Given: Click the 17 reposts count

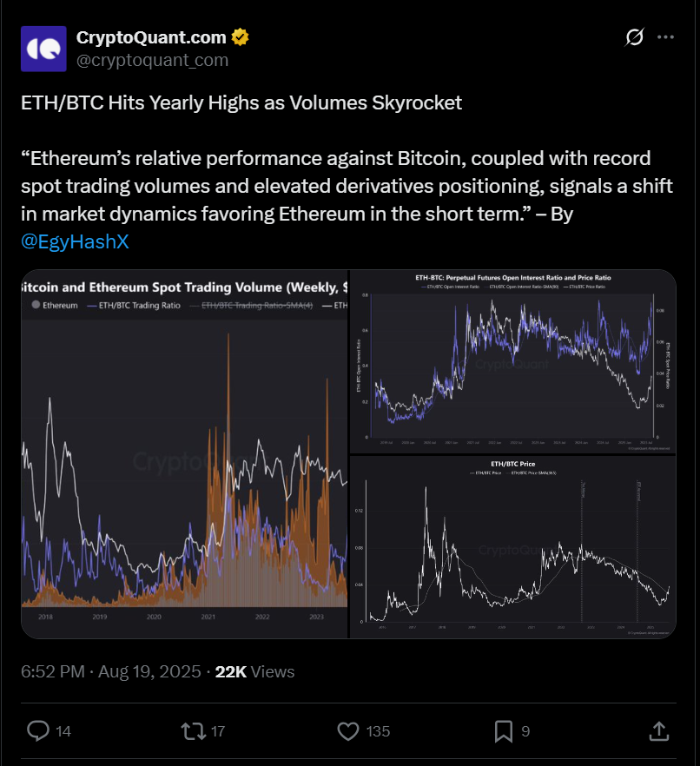Looking at the screenshot, I should point(218,731).
